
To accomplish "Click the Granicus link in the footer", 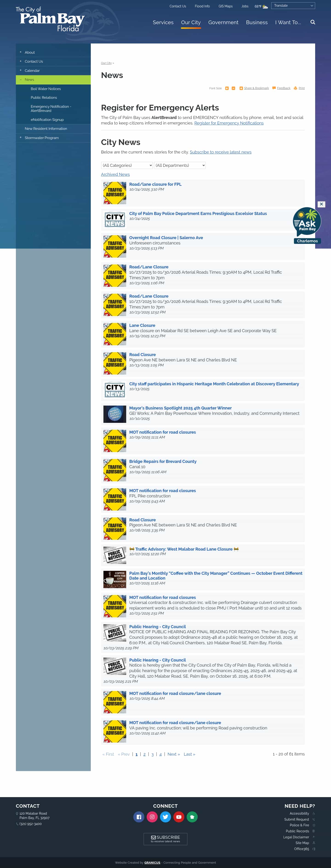I will pyautogui.click(x=152, y=863).
